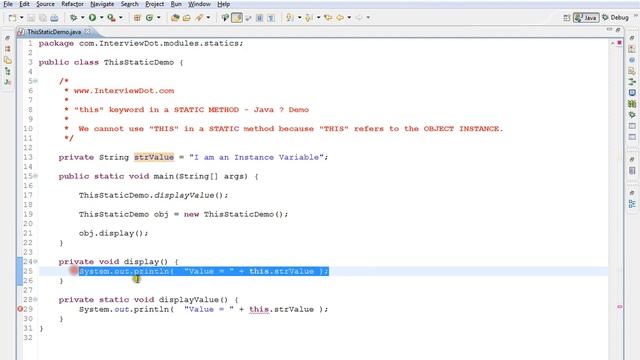Click the Search flashlight icon

click(x=199, y=18)
